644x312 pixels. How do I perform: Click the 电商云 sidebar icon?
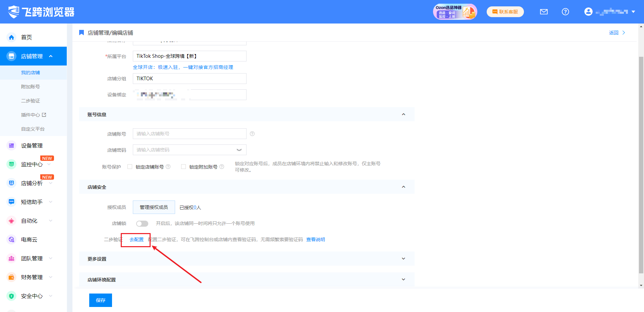[11, 239]
